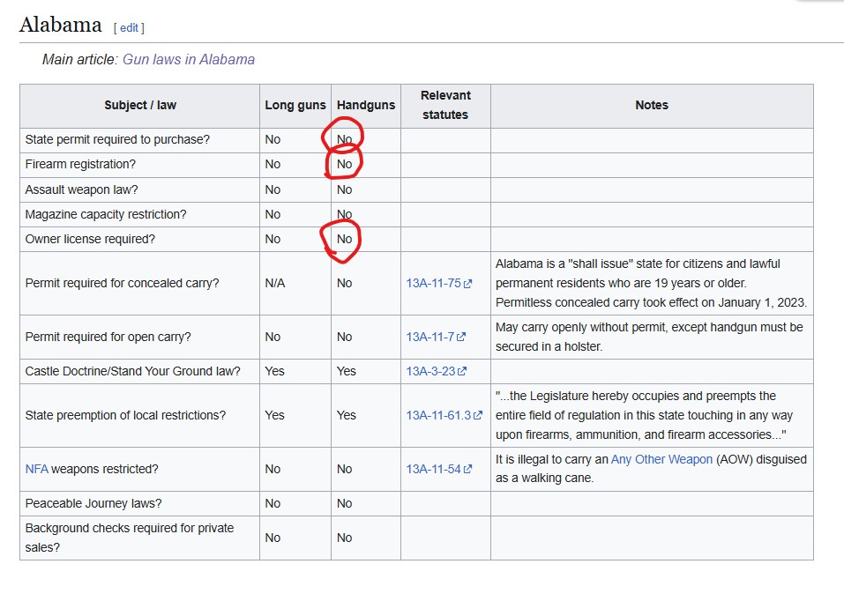844x616 pixels.
Task: Select 'Peaceable Journey laws?' row label
Action: click(x=93, y=504)
